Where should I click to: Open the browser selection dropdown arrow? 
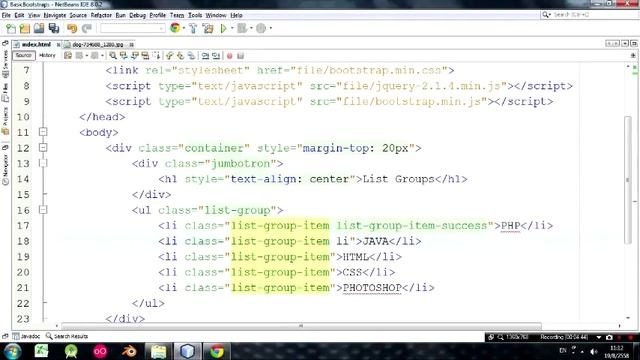(183, 28)
